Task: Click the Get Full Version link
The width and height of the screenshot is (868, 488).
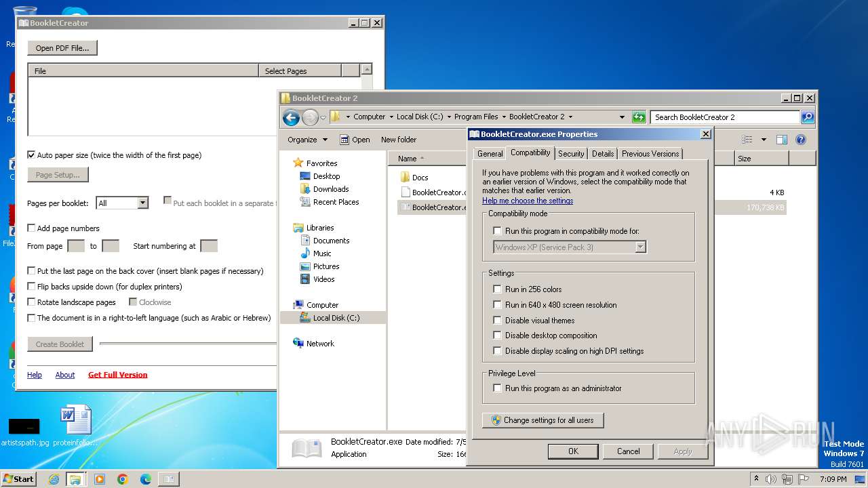Action: click(118, 375)
